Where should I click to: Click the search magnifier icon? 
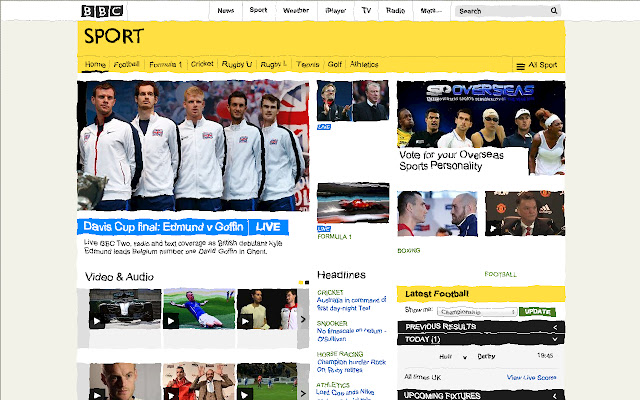point(553,11)
